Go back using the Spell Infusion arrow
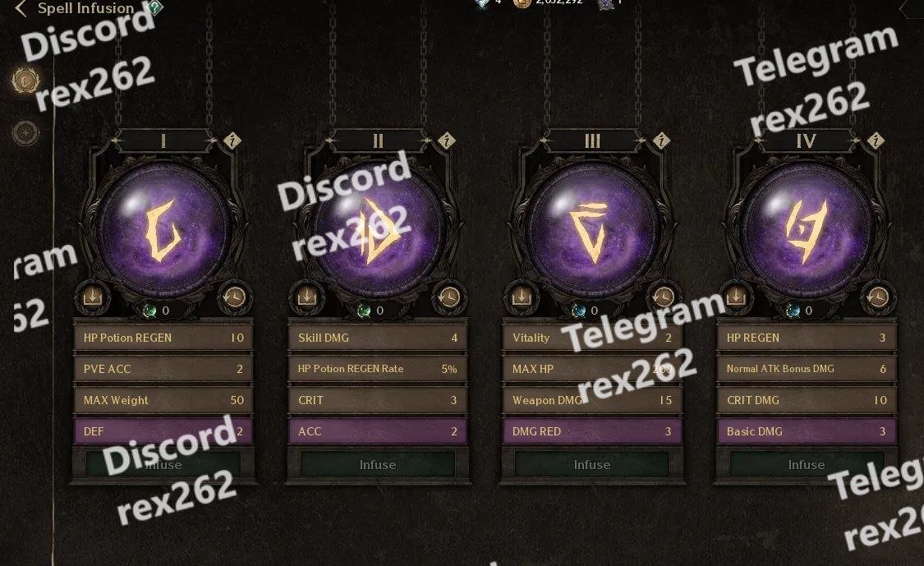 [x=21, y=9]
